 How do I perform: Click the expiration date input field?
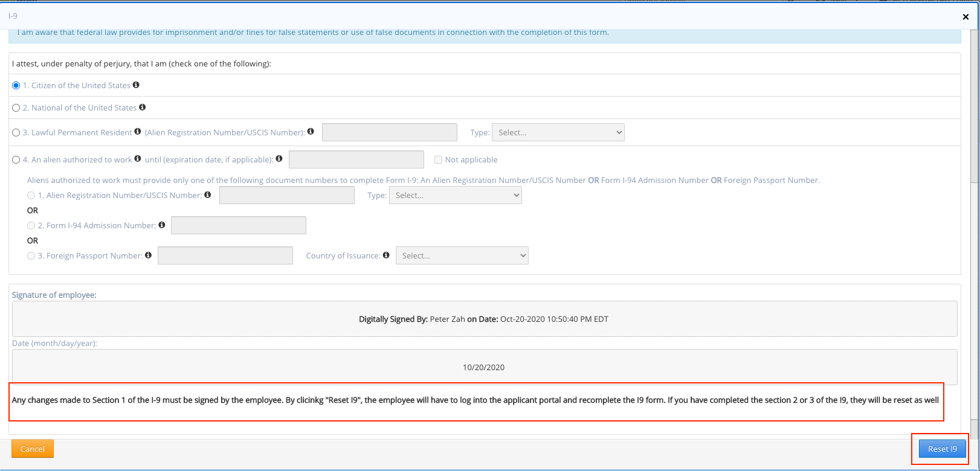point(356,160)
